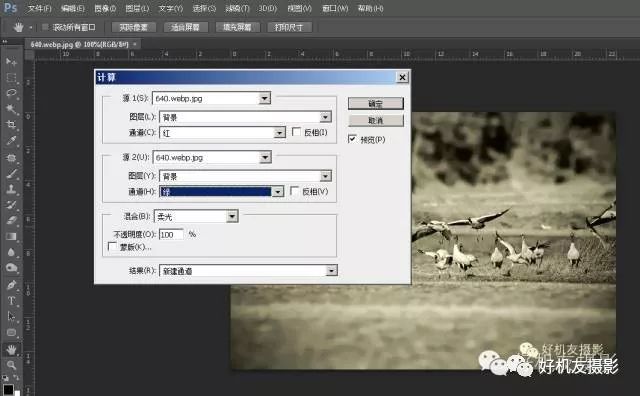The height and width of the screenshot is (396, 640).
Task: Open Hand tool preset picker in options bar
Action: 31,28
